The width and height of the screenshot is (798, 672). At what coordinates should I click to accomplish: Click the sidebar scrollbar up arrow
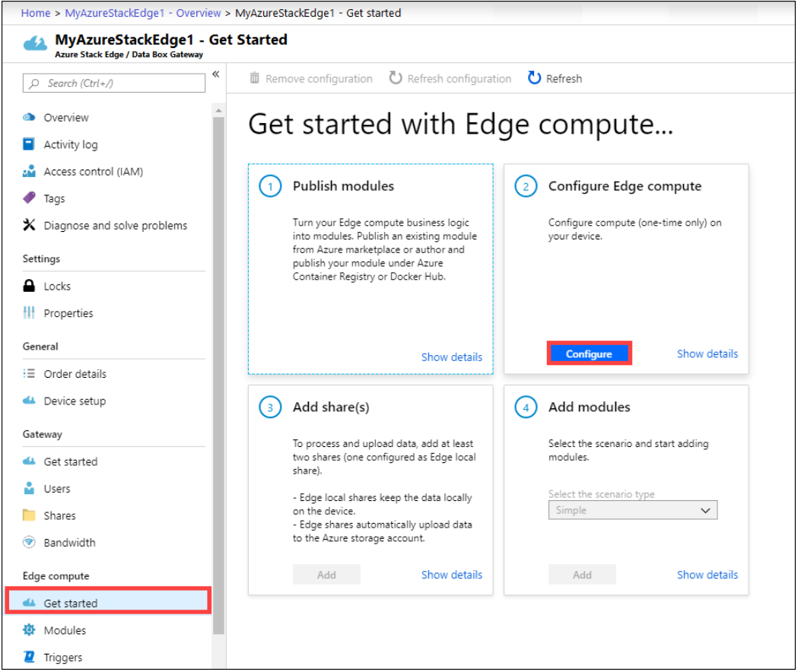tap(218, 110)
